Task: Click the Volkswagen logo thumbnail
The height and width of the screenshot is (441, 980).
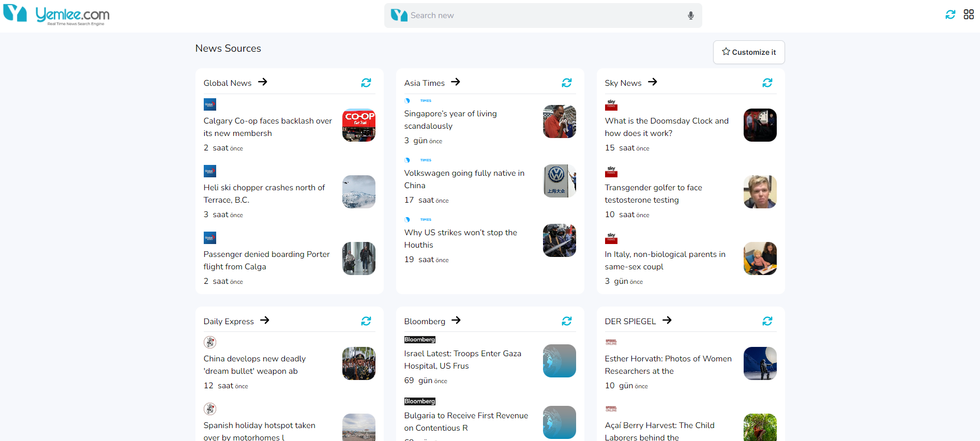Action: point(560,181)
